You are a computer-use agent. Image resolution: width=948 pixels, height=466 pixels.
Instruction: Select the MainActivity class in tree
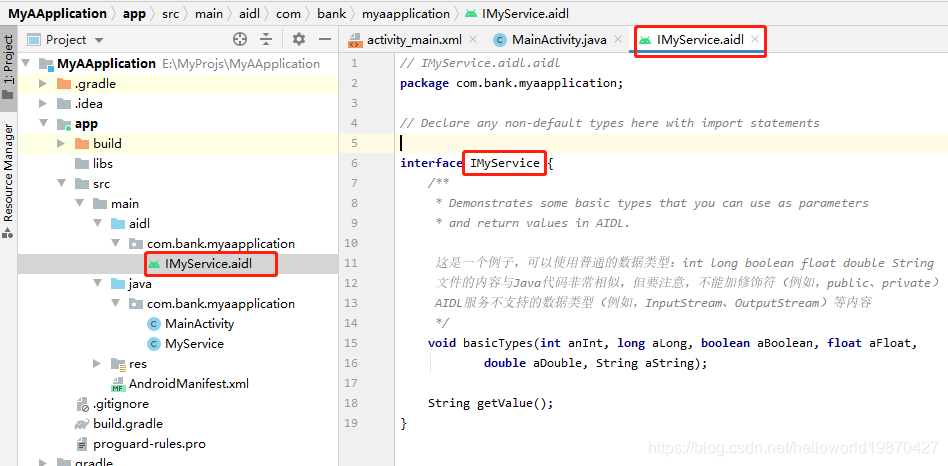point(200,323)
